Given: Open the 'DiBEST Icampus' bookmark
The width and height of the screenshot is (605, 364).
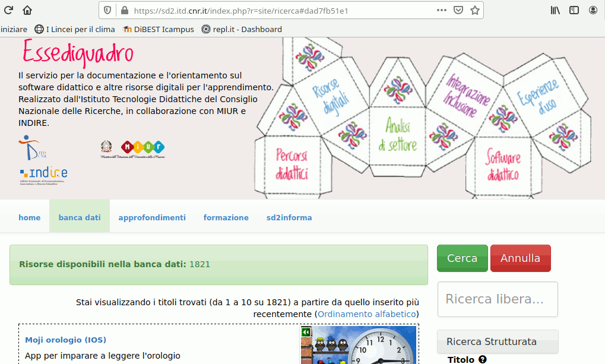Looking at the screenshot, I should point(159,29).
